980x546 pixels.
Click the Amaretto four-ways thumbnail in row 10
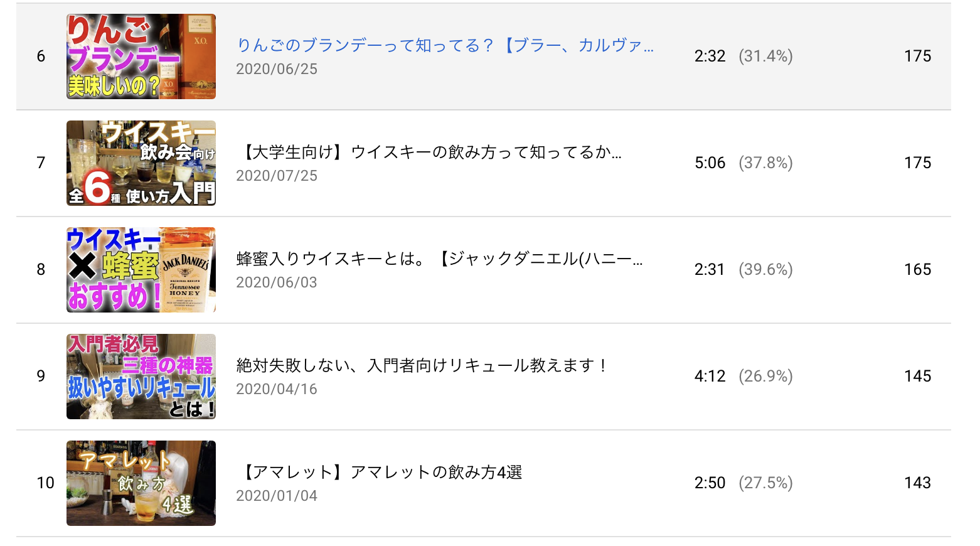[141, 483]
